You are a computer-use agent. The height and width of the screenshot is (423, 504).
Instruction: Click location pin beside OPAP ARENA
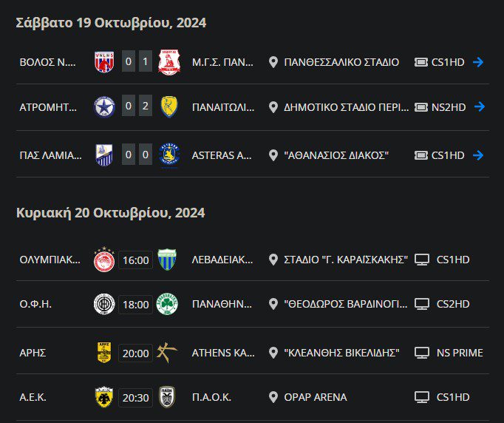point(273,397)
